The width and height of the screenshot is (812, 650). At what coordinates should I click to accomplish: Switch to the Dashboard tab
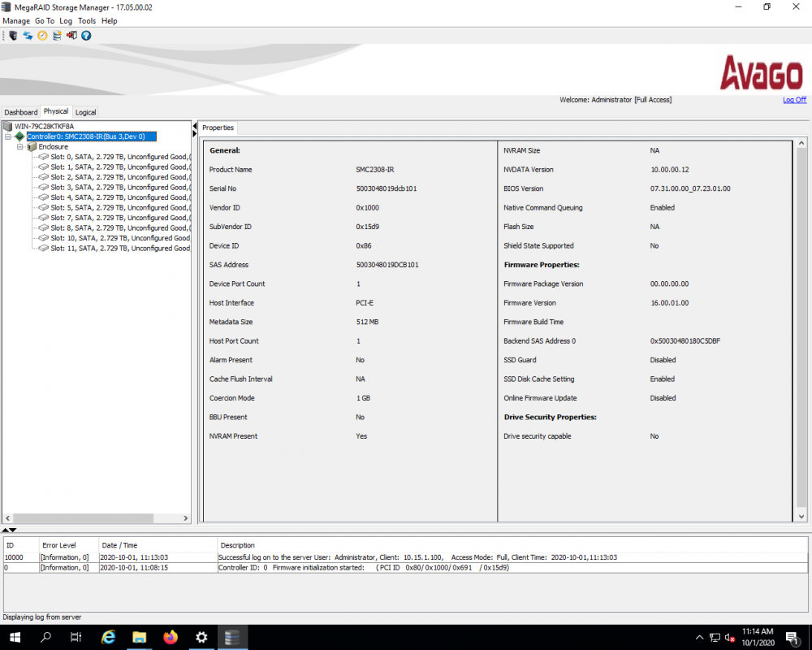click(x=21, y=112)
